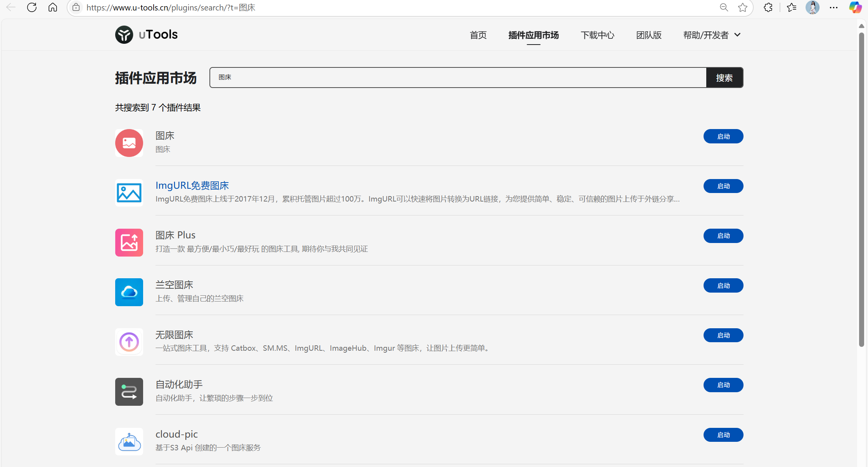Click the 基于S3 Api 创建的一个图床服务 description
The height and width of the screenshot is (467, 868).
coord(208,448)
